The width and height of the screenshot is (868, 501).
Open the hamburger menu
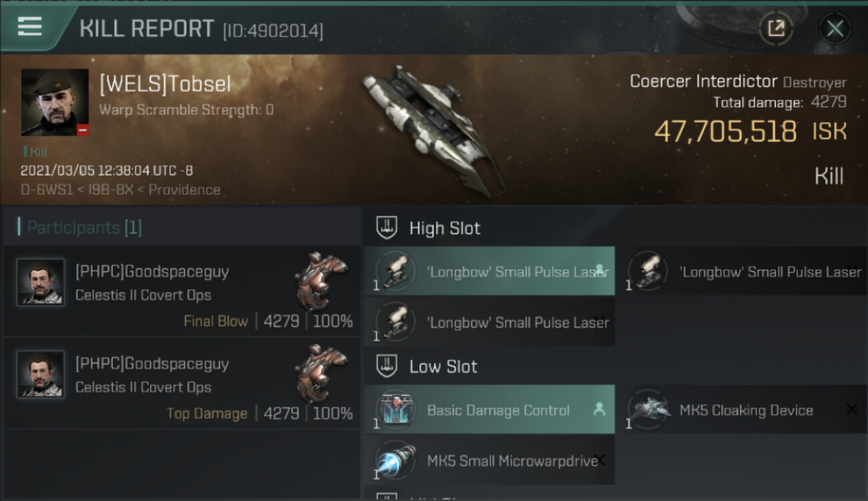(x=30, y=27)
